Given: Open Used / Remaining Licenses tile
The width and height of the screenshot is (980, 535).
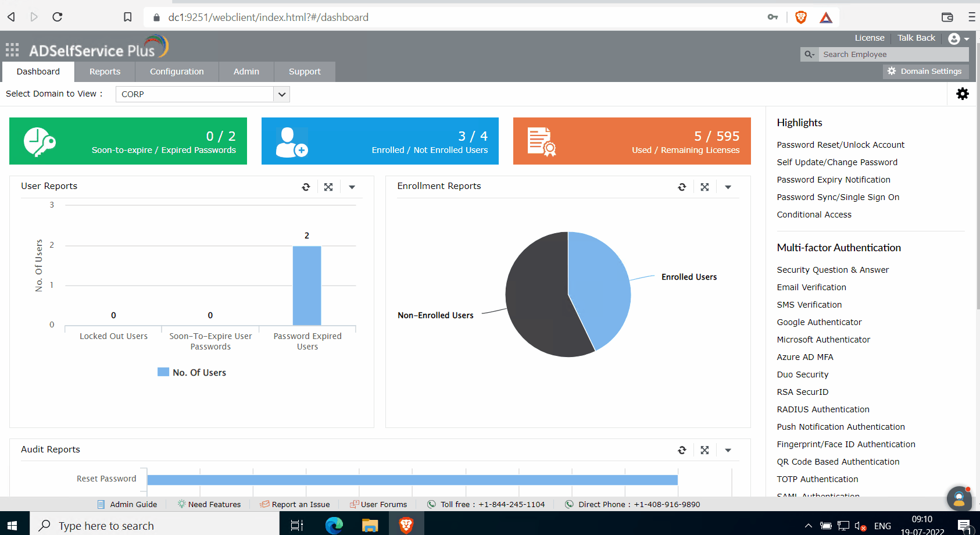Looking at the screenshot, I should (x=632, y=141).
